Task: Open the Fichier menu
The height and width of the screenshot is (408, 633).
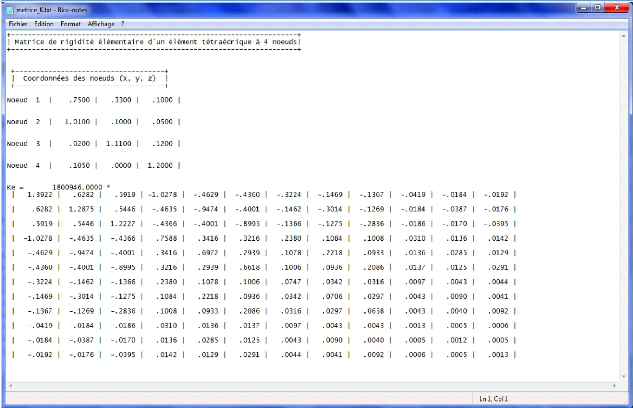Action: point(17,22)
